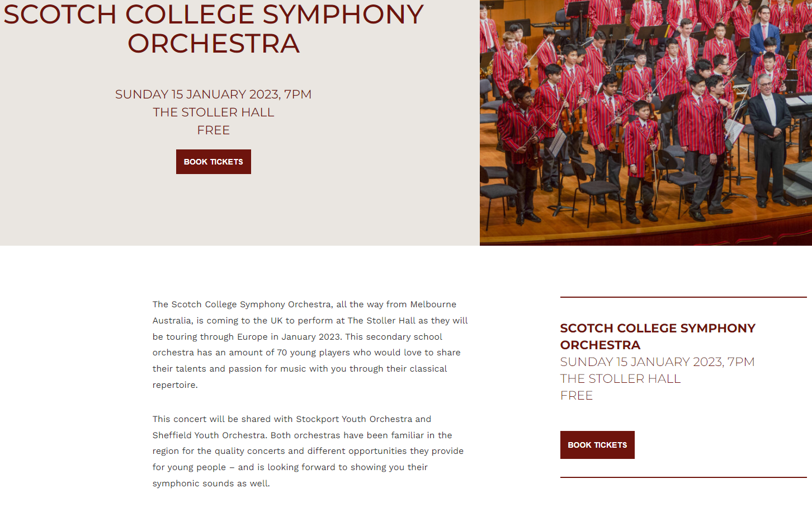Click the hero date Sunday 15 January 2023, 7PM
Image resolution: width=812 pixels, height=516 pixels.
click(x=213, y=94)
